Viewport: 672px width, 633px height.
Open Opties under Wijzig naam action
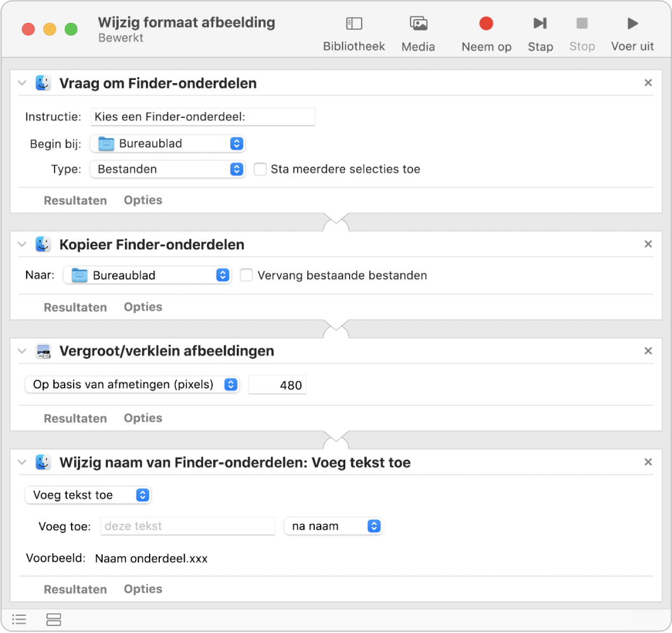[x=143, y=589]
